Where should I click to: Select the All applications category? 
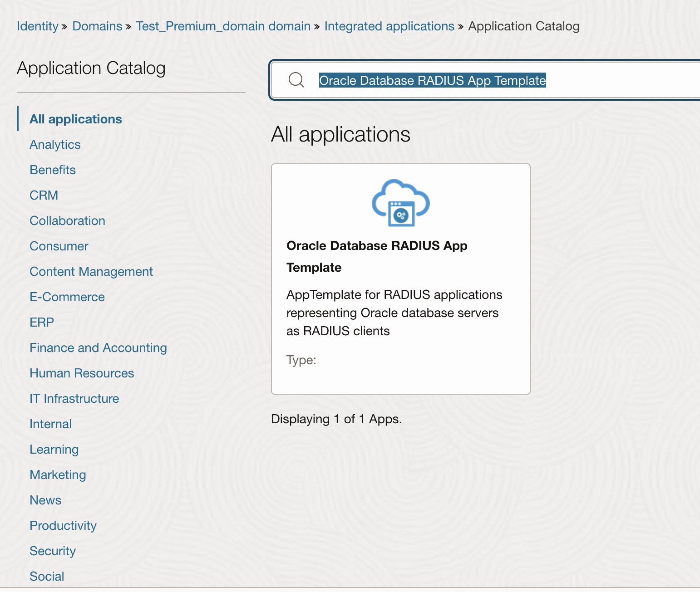click(76, 119)
